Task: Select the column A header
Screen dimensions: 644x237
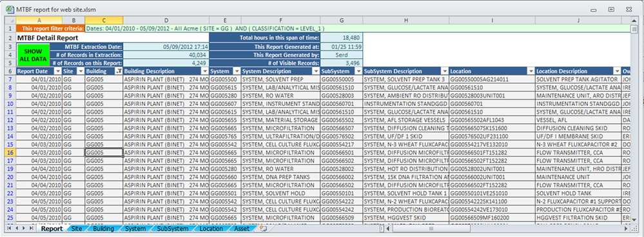Action: 39,20
